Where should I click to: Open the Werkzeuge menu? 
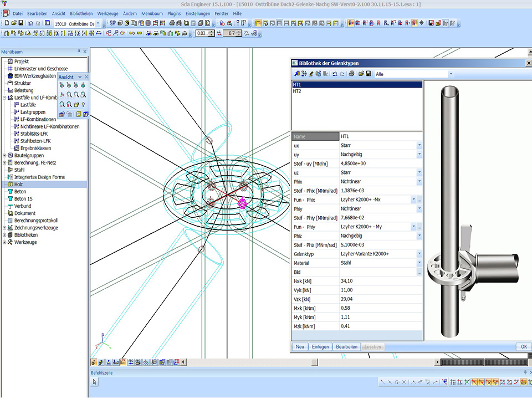coord(108,13)
